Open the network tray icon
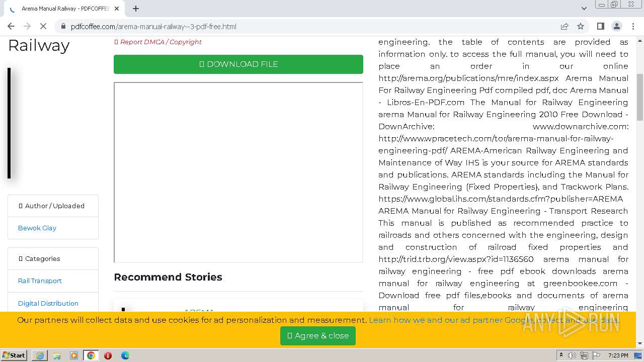 584,355
